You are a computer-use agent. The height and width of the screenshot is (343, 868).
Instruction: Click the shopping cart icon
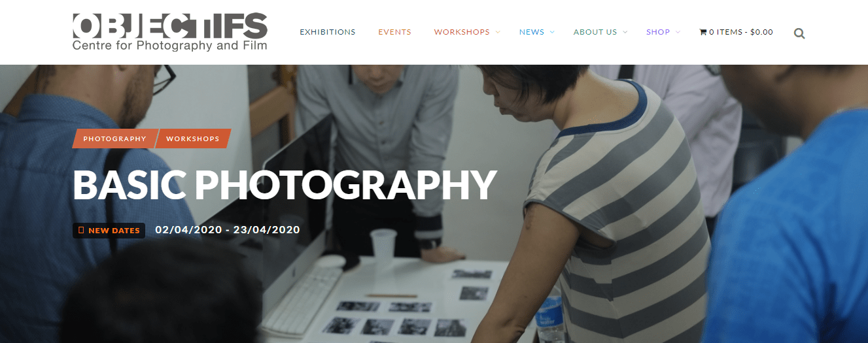pos(703,32)
